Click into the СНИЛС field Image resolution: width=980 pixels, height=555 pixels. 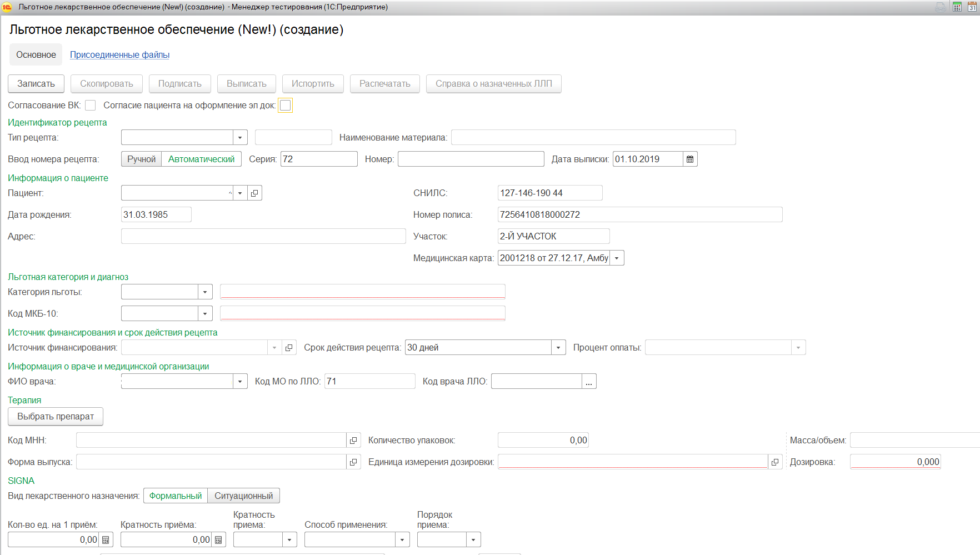point(550,193)
